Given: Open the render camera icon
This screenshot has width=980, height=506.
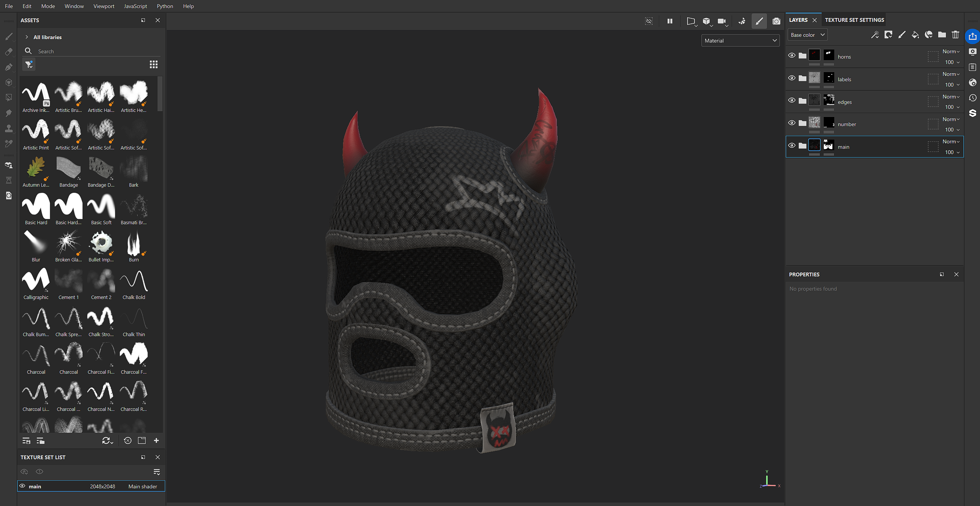Looking at the screenshot, I should pyautogui.click(x=776, y=21).
